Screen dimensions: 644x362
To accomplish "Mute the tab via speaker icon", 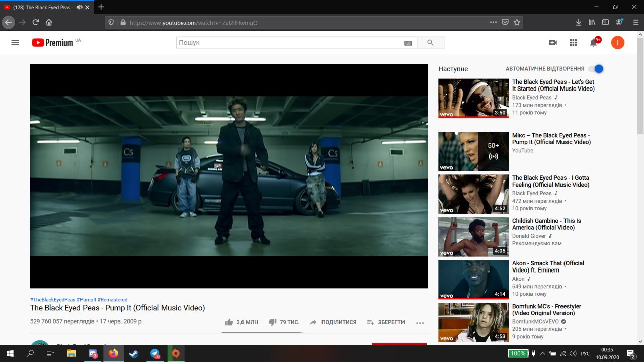I will (79, 7).
